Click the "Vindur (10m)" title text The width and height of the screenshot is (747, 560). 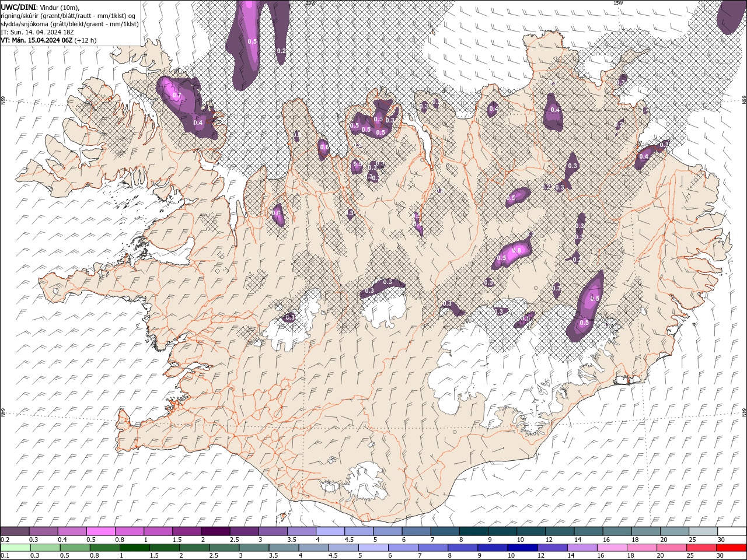59,7
